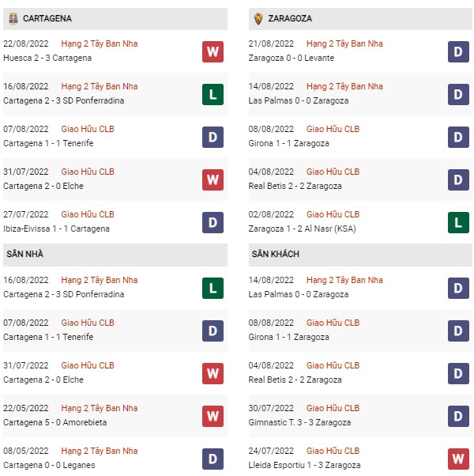Viewport: 474px width, 476px height.
Task: Open the Cartagena 2-0 Elche match under Sân Nhà
Action: tap(43, 380)
